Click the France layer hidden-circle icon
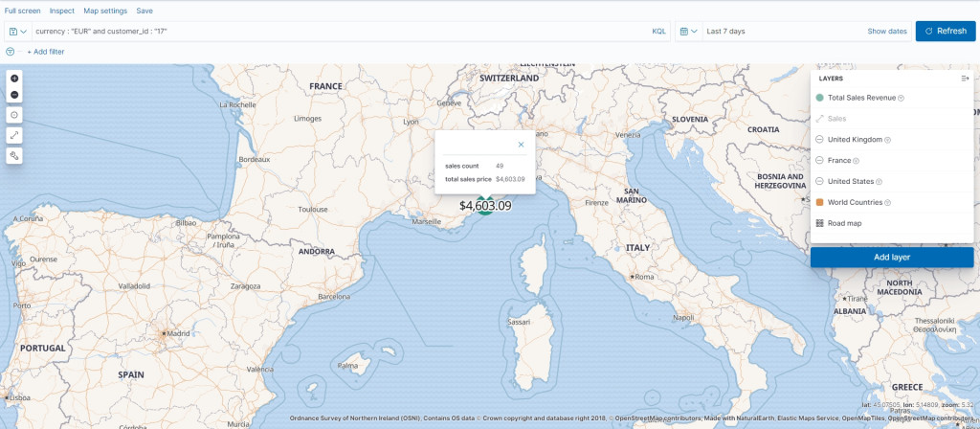 (819, 161)
